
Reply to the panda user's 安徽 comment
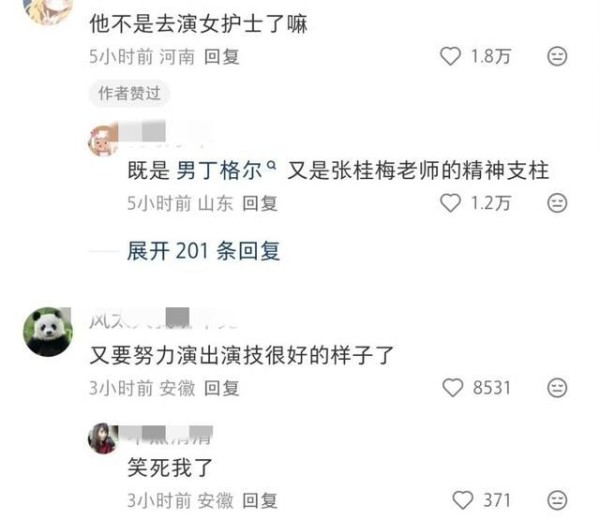[x=222, y=388]
